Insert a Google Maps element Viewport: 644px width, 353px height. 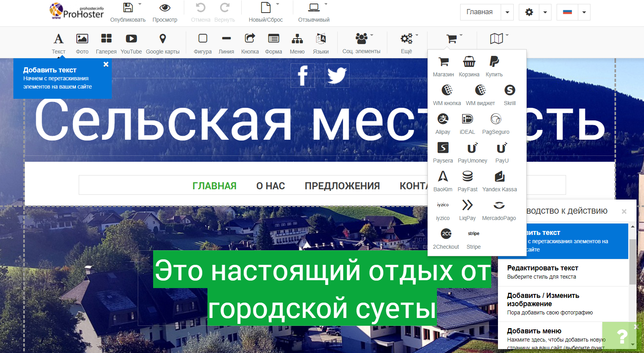coord(162,43)
